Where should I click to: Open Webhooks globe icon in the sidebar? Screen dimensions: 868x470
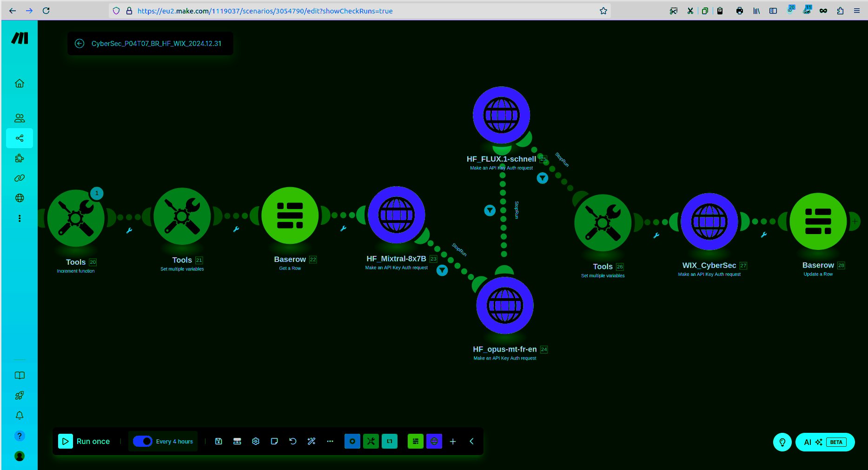coord(20,198)
